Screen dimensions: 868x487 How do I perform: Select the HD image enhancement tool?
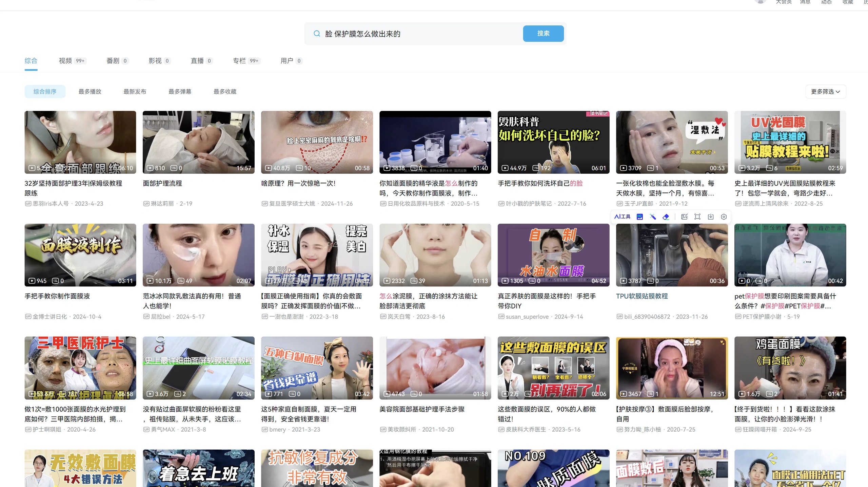click(x=639, y=217)
